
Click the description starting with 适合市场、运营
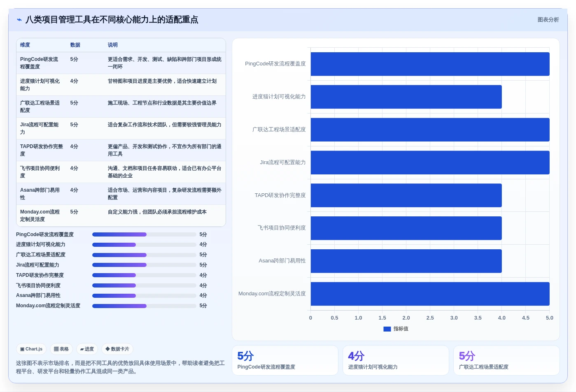tap(165, 194)
